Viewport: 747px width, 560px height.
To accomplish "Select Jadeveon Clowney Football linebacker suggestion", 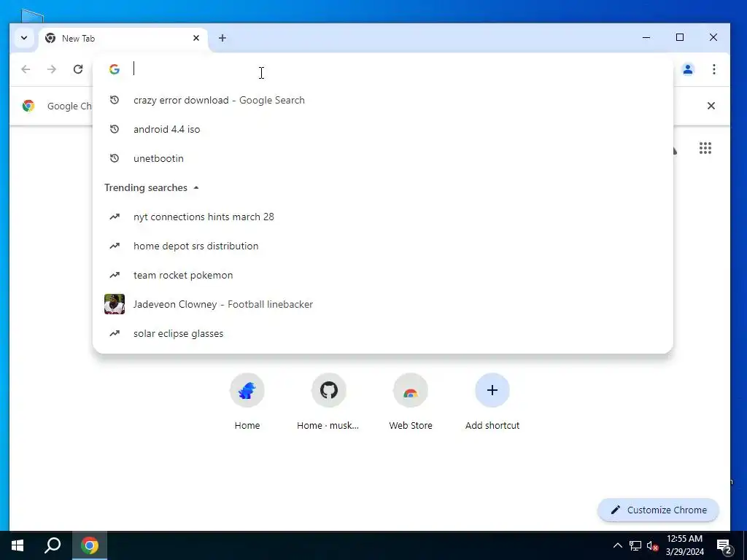I will coord(382,304).
